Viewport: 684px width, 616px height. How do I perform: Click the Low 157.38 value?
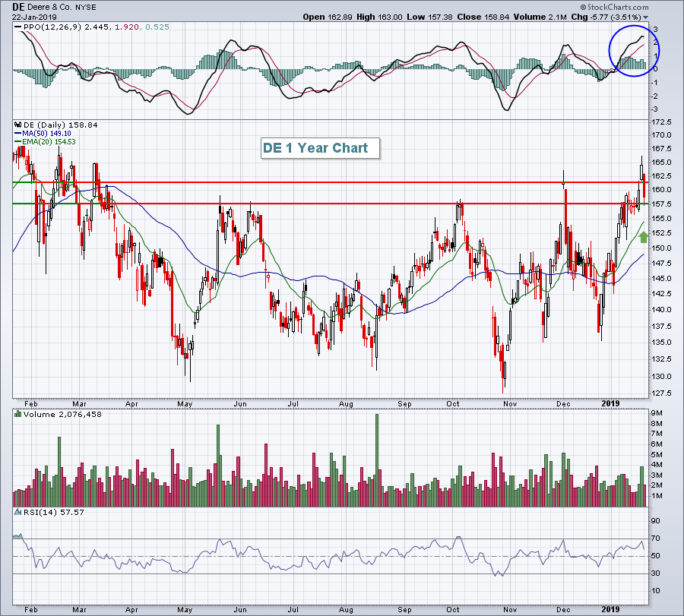[429, 17]
